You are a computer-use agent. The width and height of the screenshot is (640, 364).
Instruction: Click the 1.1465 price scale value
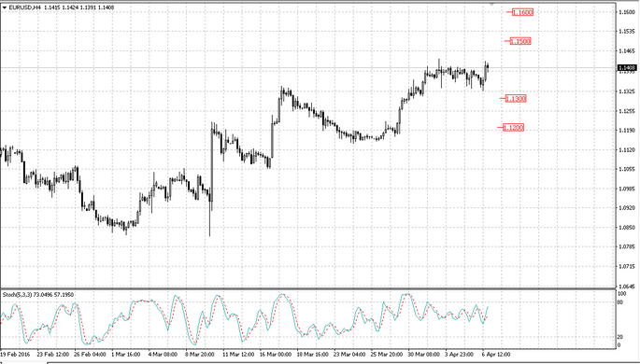click(x=627, y=51)
